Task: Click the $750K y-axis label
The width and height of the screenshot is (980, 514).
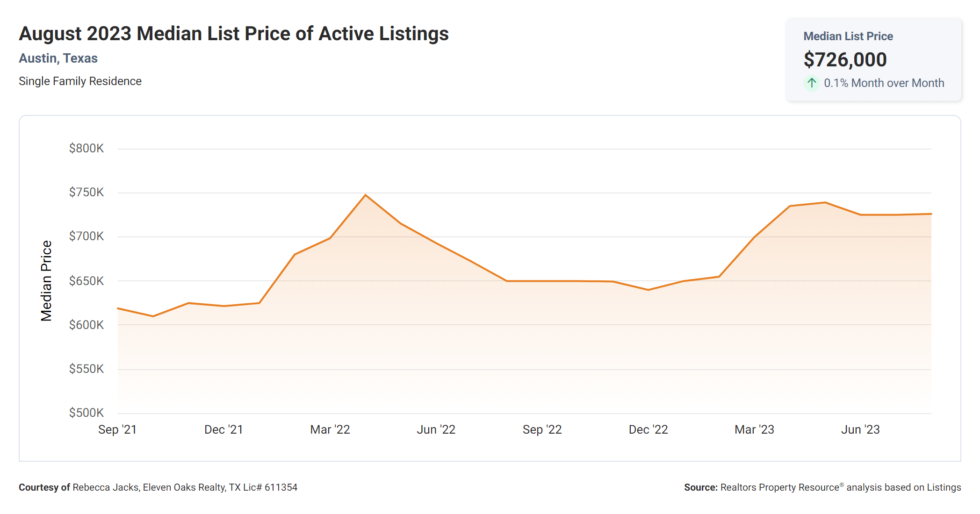Action: click(x=86, y=193)
